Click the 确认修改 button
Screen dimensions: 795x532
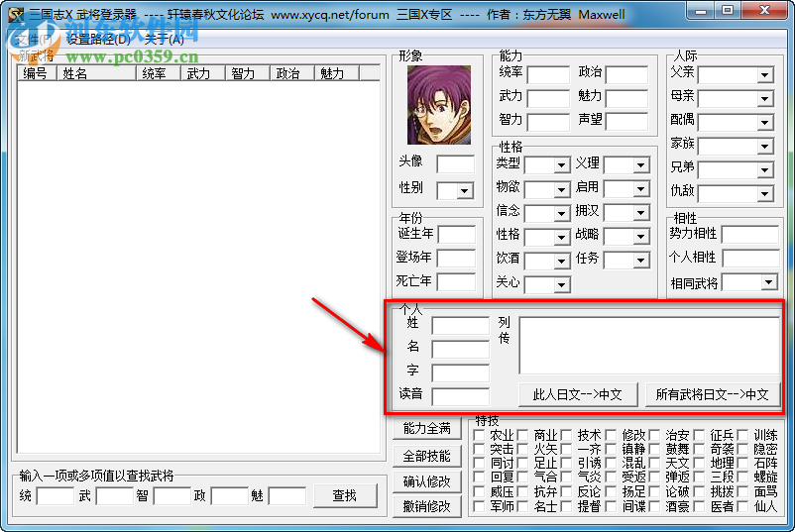(427, 481)
